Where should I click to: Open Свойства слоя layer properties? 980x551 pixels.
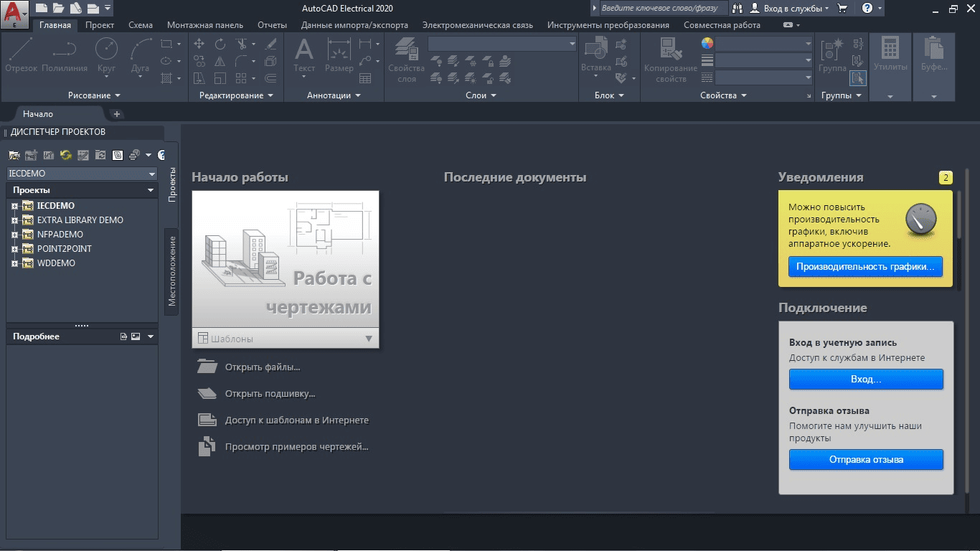[x=407, y=60]
